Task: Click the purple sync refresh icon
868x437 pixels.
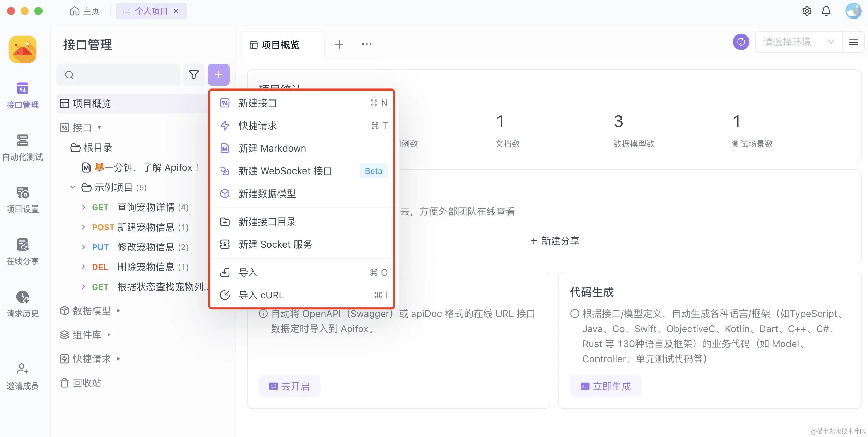Action: [741, 42]
